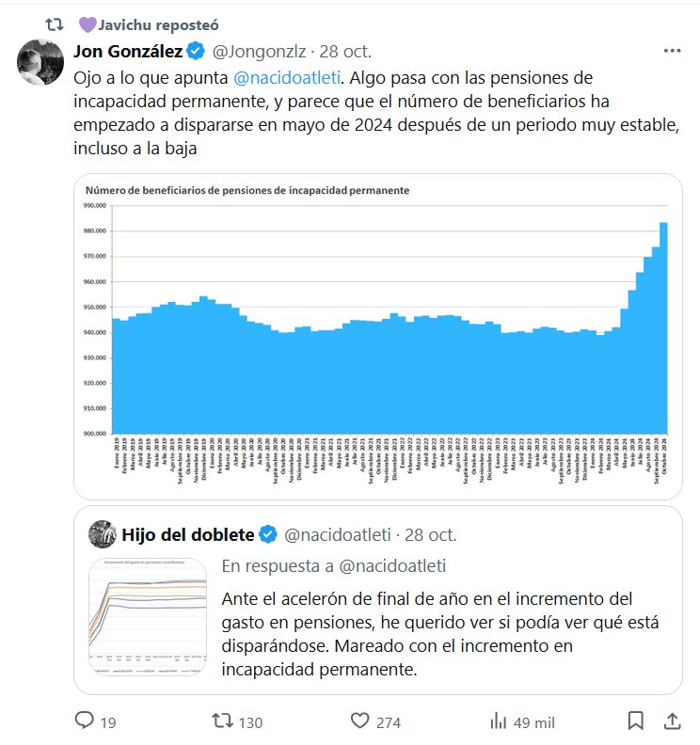The width and height of the screenshot is (700, 745).
Task: Click Hijo del doblete's verified badge
Action: tap(268, 534)
